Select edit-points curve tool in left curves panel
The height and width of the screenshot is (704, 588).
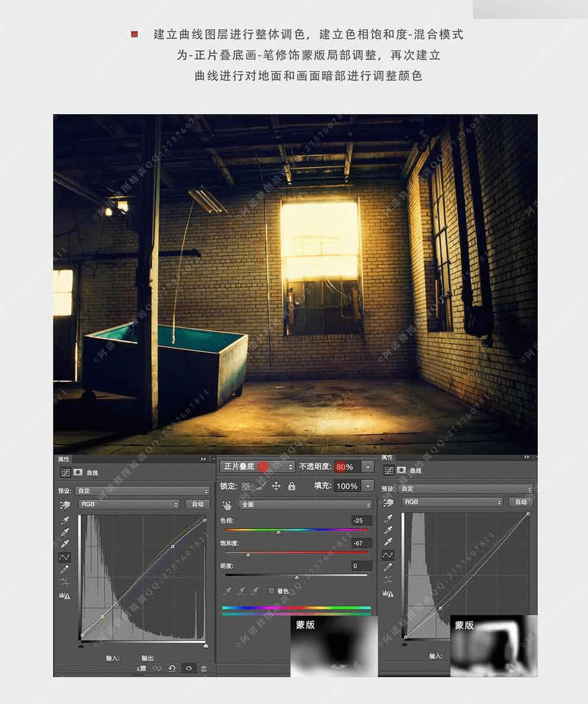[65, 557]
